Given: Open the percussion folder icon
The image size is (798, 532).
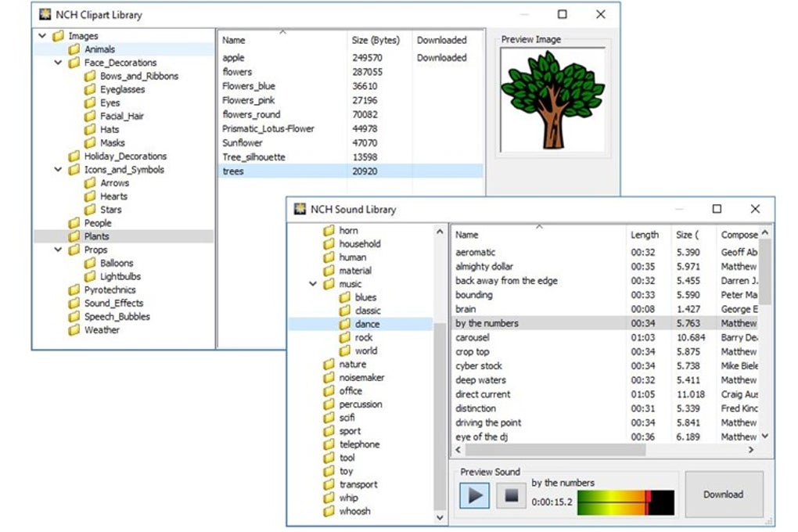Looking at the screenshot, I should click(329, 404).
